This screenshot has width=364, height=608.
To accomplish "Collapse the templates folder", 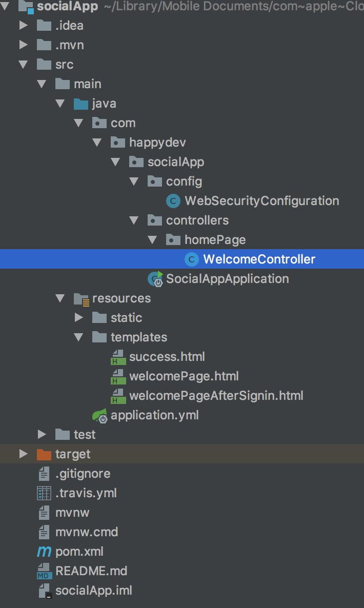I will (x=79, y=337).
